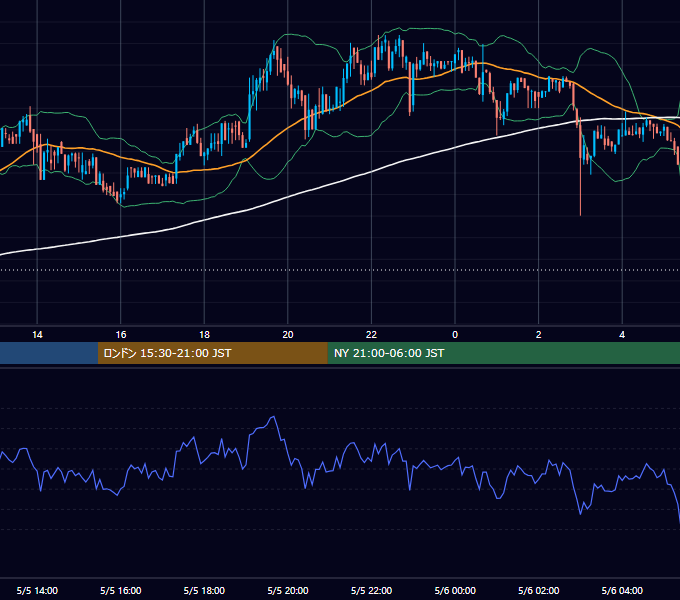Click the hour label 14 on the price chart axis

point(37,335)
